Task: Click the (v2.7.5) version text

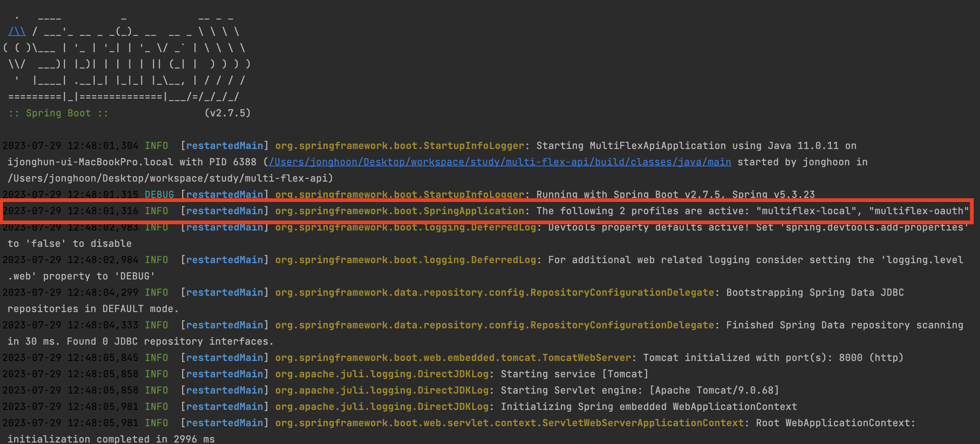Action: point(227,113)
